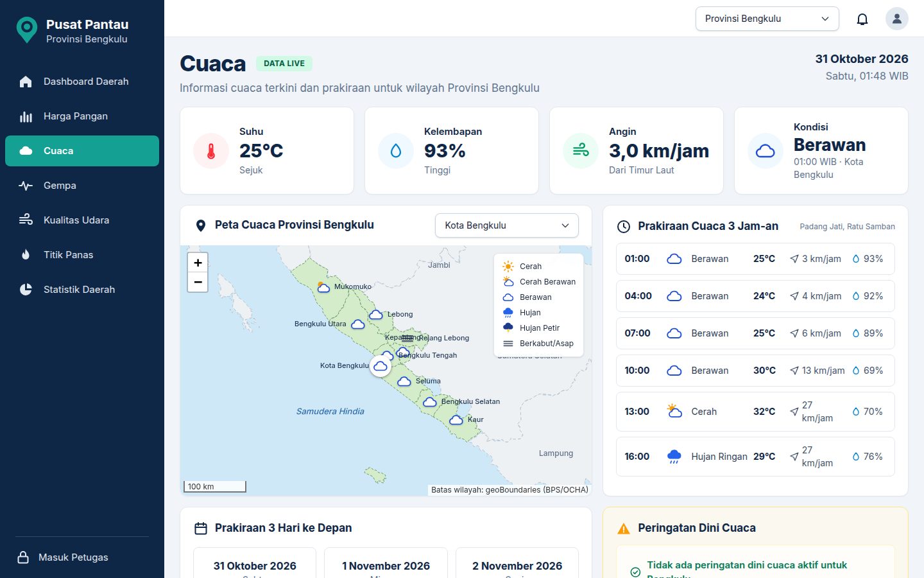Select the Cuaca menu item
This screenshot has width=924, height=578.
tap(82, 151)
